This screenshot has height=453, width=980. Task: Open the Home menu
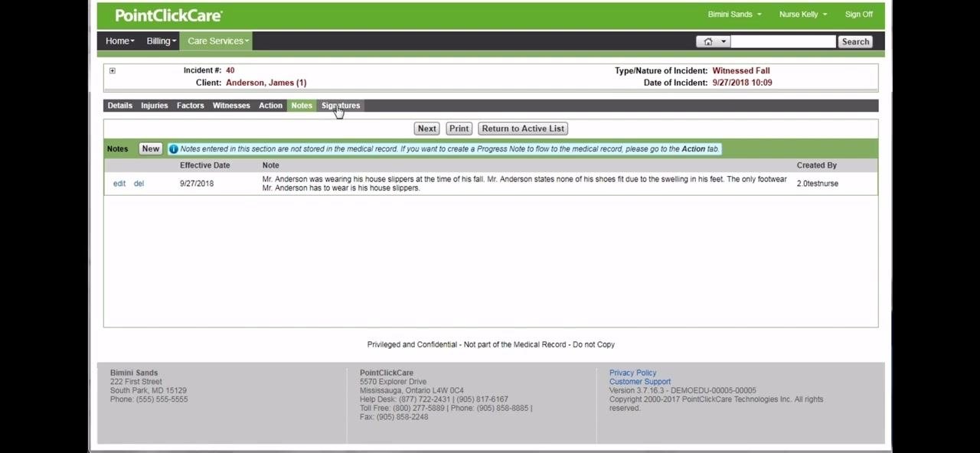coord(119,41)
